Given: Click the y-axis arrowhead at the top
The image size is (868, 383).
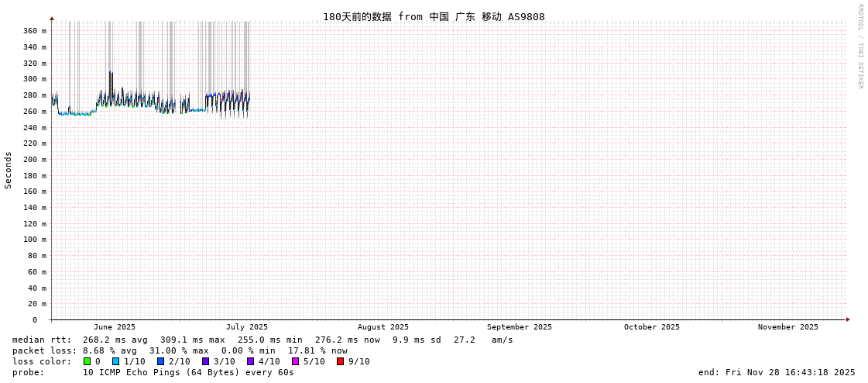Looking at the screenshot, I should 52,18.
